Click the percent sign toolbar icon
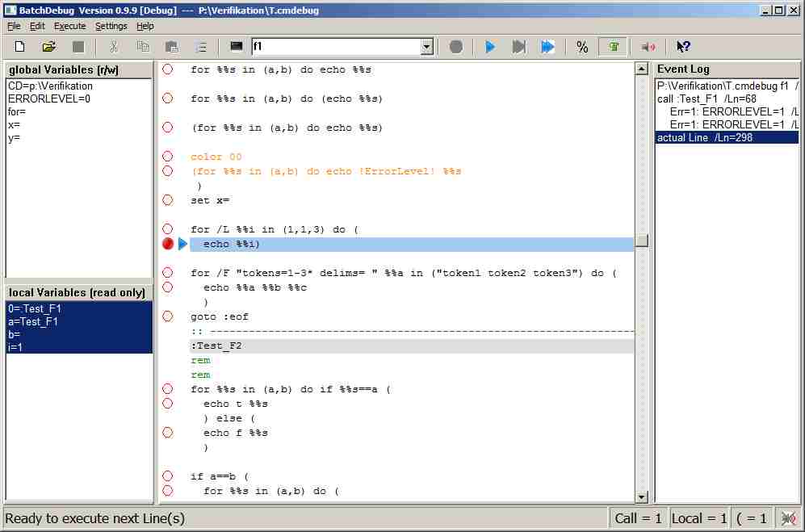805x532 pixels. coord(582,47)
